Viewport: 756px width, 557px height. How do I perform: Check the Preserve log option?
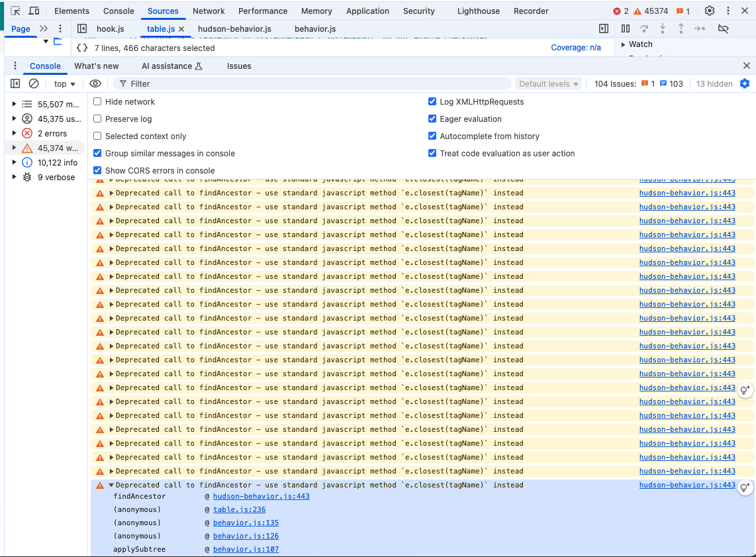(x=97, y=119)
